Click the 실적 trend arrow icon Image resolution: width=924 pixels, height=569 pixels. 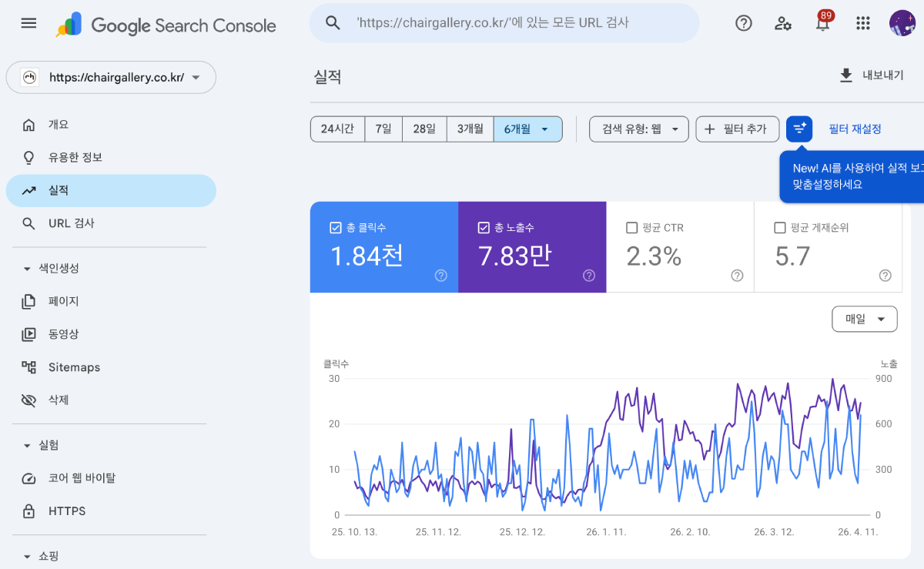(x=28, y=191)
